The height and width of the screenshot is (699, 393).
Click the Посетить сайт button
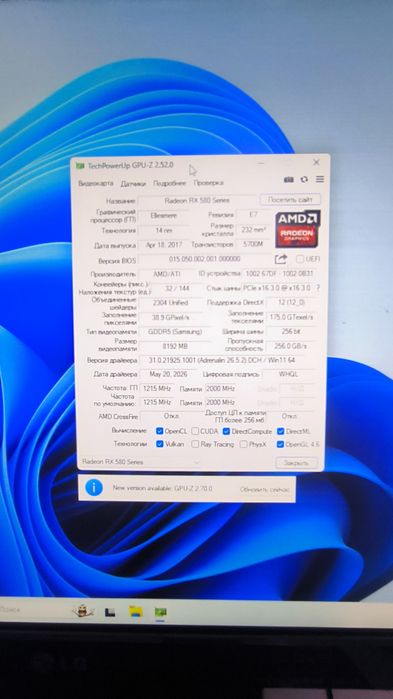[290, 199]
